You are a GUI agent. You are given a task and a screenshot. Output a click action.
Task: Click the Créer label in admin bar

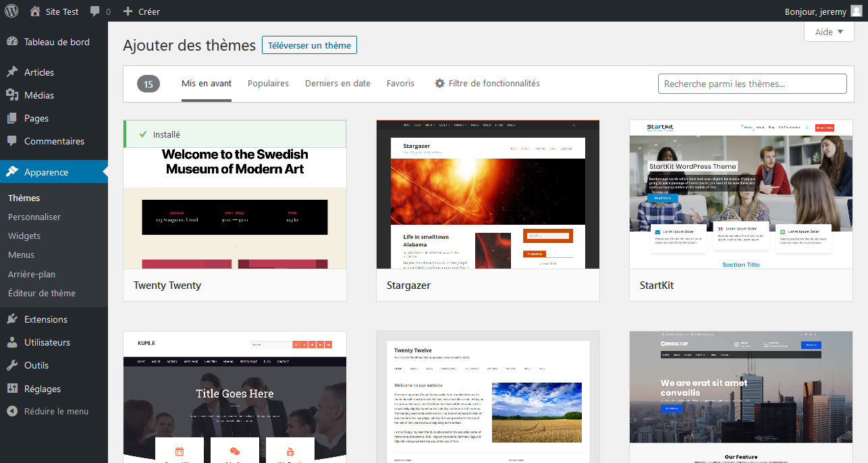(x=149, y=11)
